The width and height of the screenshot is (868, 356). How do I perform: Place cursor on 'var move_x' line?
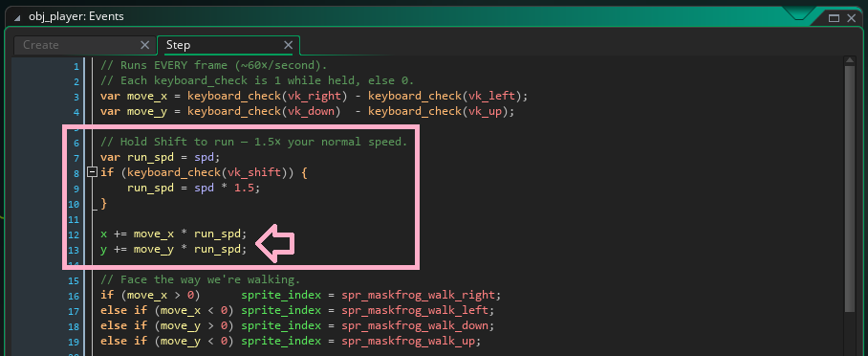tap(315, 96)
